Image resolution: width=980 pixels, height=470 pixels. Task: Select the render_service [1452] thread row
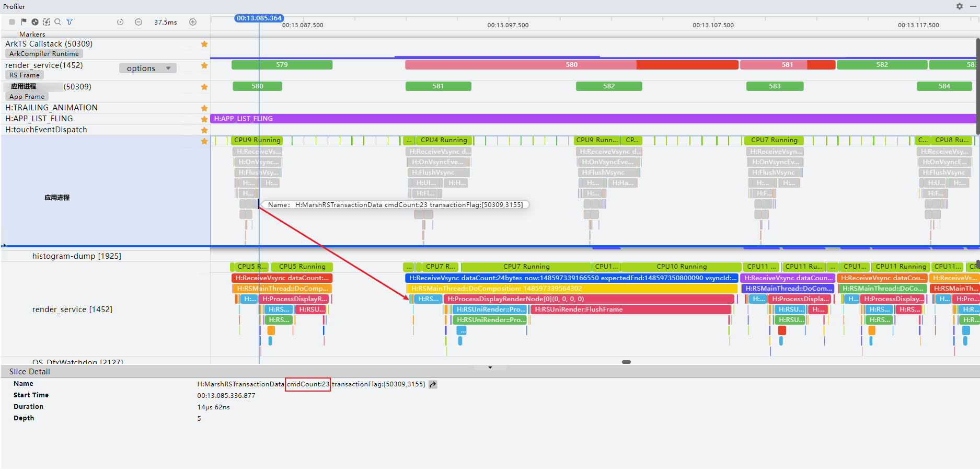point(72,309)
